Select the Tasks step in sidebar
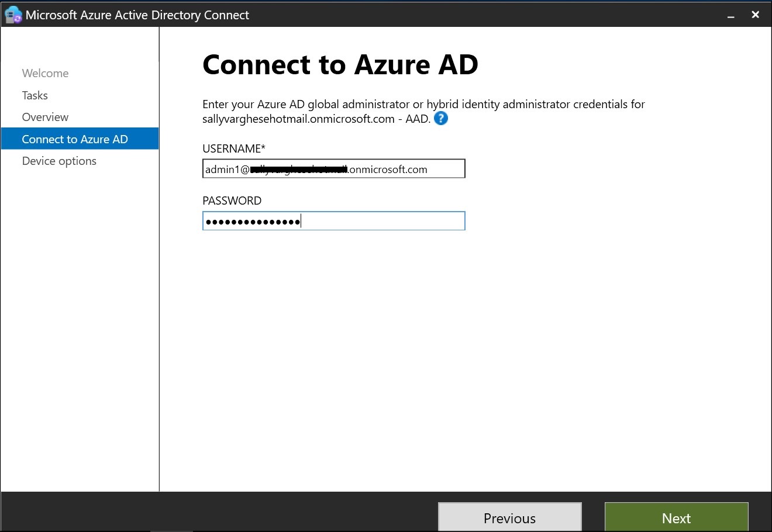Screen dimensions: 772x532 (x=35, y=95)
